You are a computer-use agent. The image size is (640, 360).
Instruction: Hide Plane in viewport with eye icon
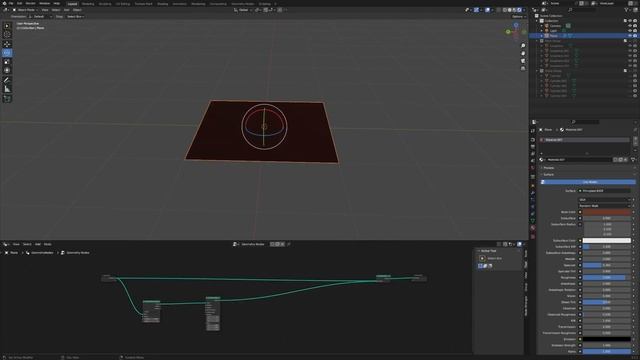click(x=630, y=36)
